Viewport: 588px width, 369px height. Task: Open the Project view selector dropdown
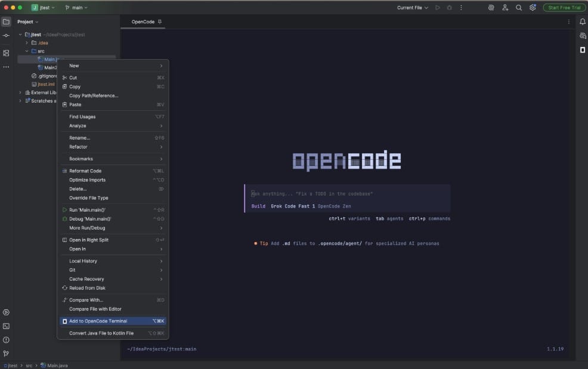[28, 21]
